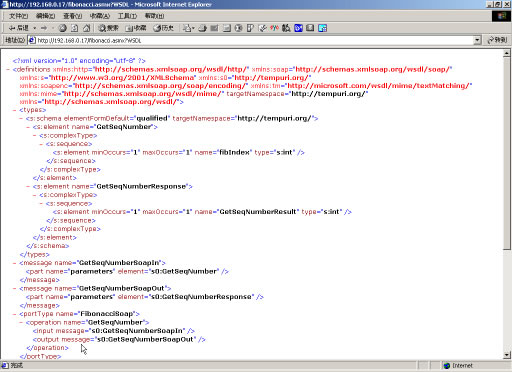Click the Forward arrow toolbar button
Image resolution: width=512 pixels, height=372 pixels.
[x=44, y=28]
